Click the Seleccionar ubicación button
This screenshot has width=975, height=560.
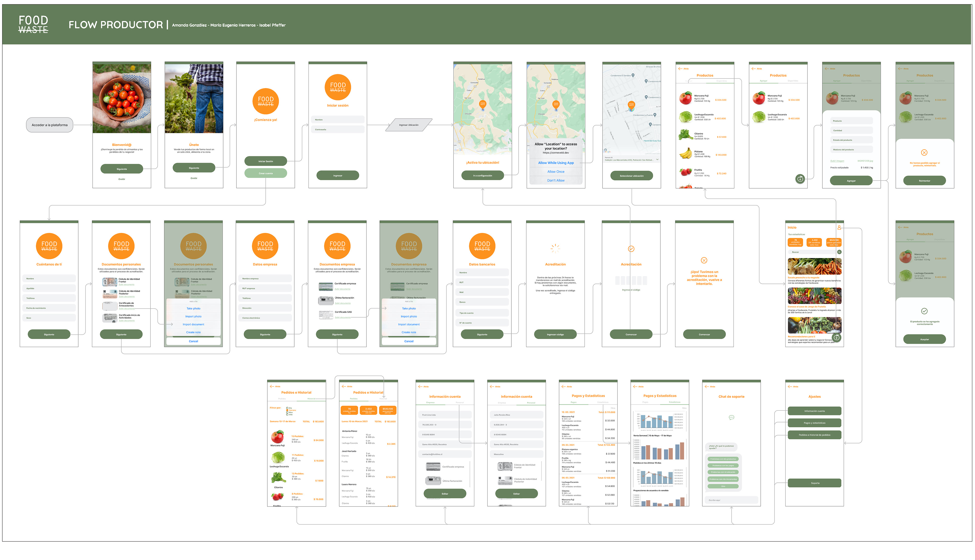pyautogui.click(x=631, y=176)
